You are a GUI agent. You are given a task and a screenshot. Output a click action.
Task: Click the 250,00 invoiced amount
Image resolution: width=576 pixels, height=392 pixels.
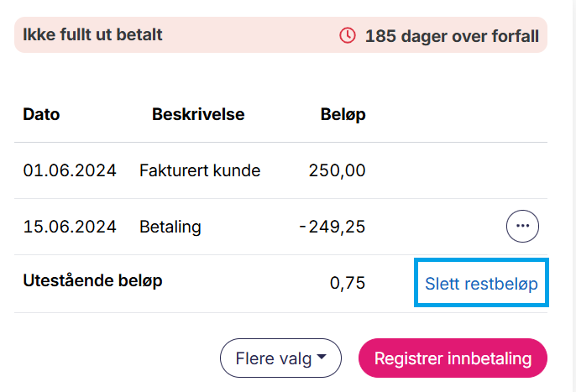coord(337,170)
